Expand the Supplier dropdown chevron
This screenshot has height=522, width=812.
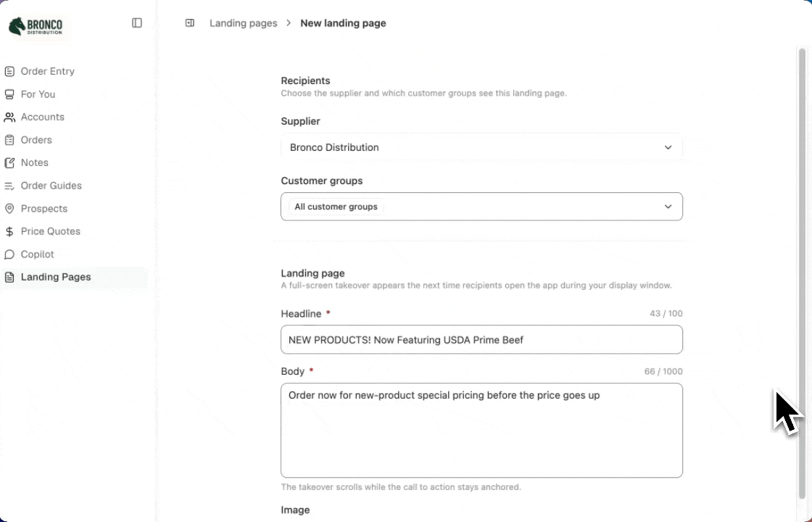(x=668, y=148)
